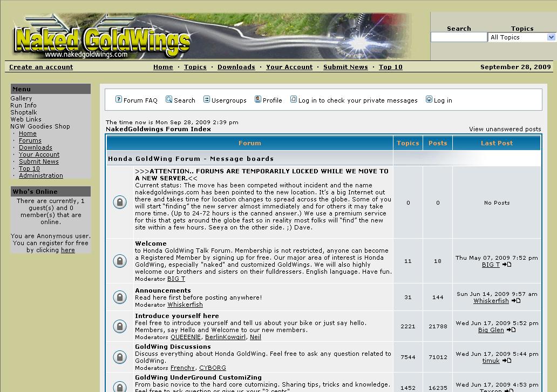557x392 pixels.
Task: Open the NakedGoldwings Forum Index link
Action: 158,129
